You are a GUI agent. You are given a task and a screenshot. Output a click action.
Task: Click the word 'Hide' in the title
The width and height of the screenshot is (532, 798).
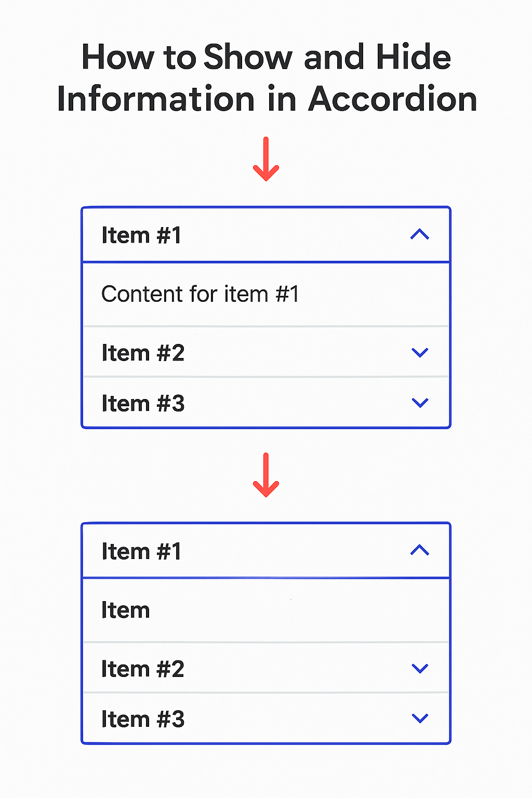pos(414,57)
